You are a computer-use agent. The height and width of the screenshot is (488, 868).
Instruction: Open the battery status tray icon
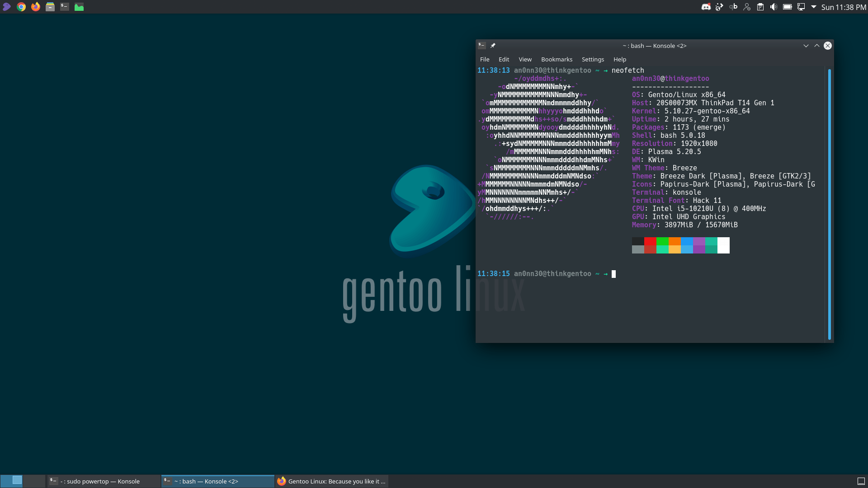pyautogui.click(x=787, y=7)
